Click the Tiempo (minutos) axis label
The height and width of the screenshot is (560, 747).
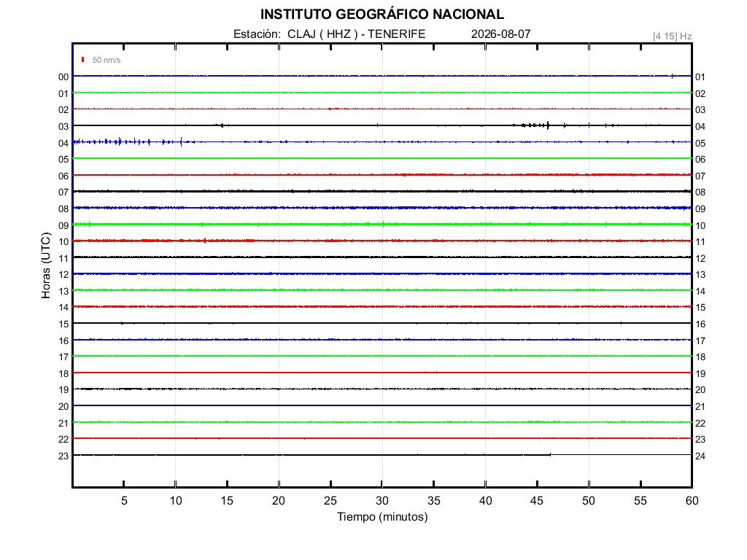[x=382, y=517]
